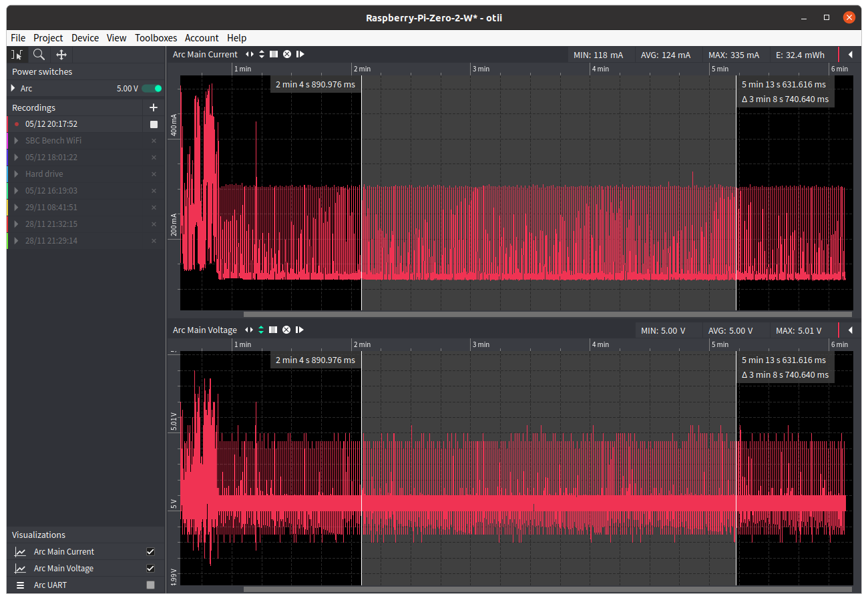Click the Arc UART log lines icon

point(21,585)
